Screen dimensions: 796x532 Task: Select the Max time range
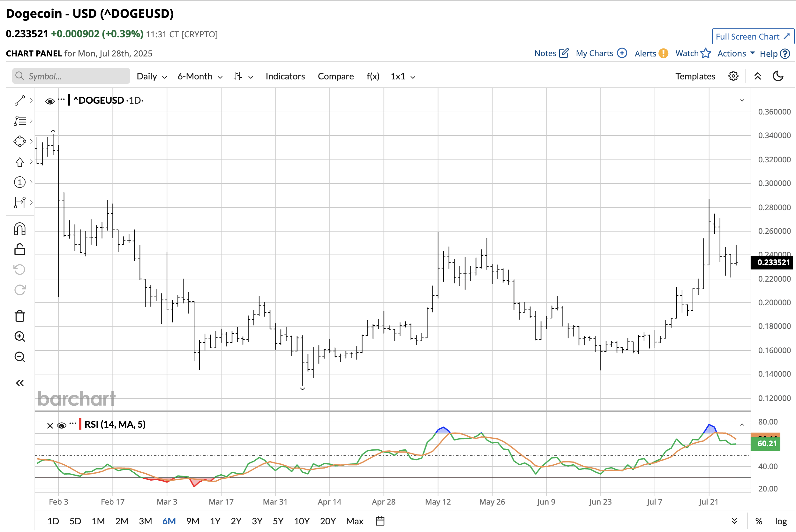[x=355, y=521]
